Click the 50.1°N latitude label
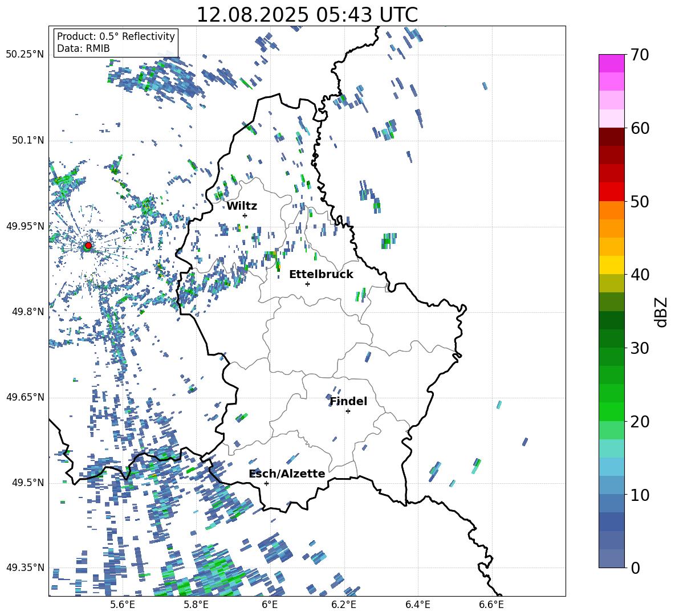Image resolution: width=675 pixels, height=616 pixels. tap(28, 141)
